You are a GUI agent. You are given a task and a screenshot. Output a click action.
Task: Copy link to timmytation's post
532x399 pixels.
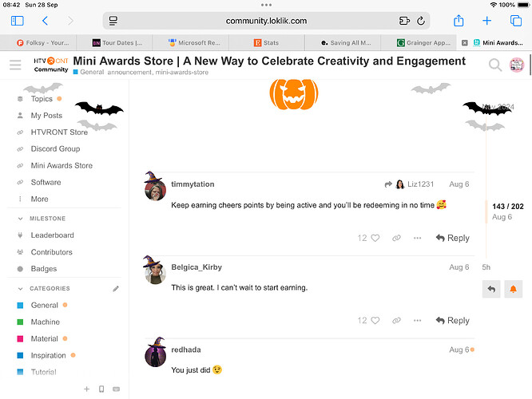point(396,238)
